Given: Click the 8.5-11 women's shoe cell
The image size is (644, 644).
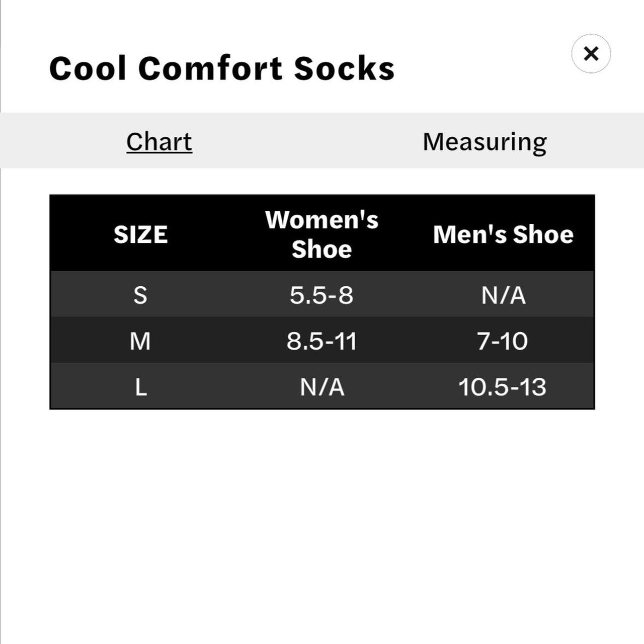Looking at the screenshot, I should [322, 341].
